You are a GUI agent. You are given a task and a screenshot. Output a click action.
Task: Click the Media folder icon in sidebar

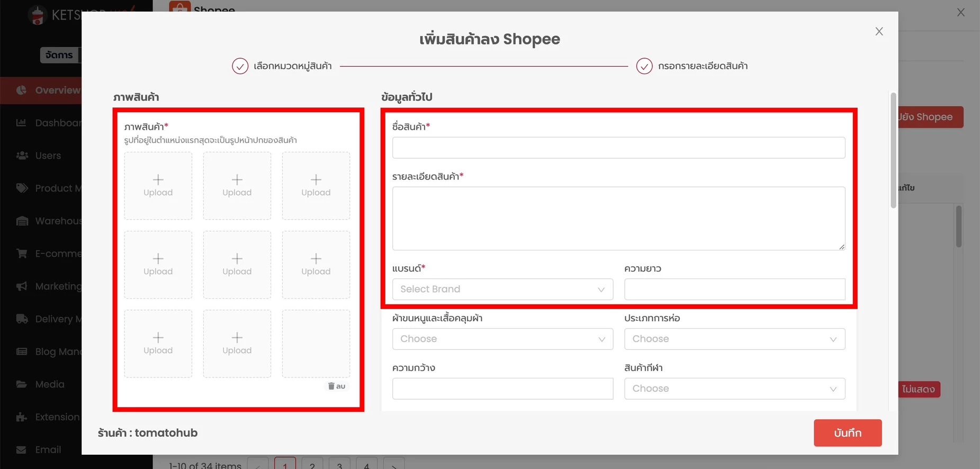click(22, 384)
